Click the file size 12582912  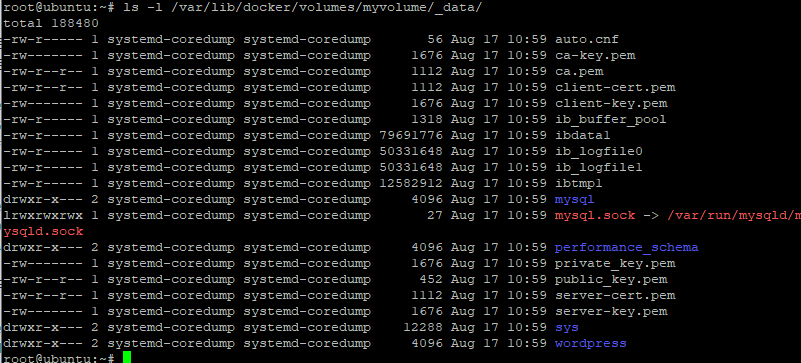point(411,183)
